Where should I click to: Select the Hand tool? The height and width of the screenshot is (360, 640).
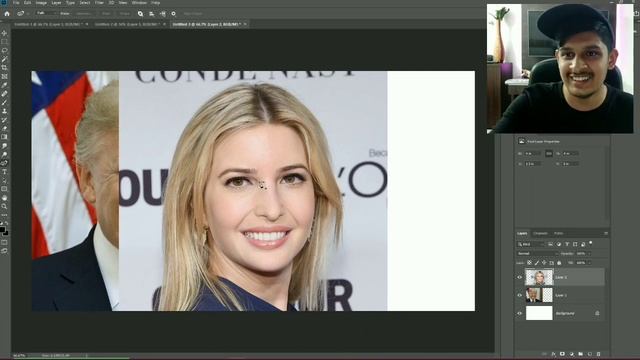point(4,198)
